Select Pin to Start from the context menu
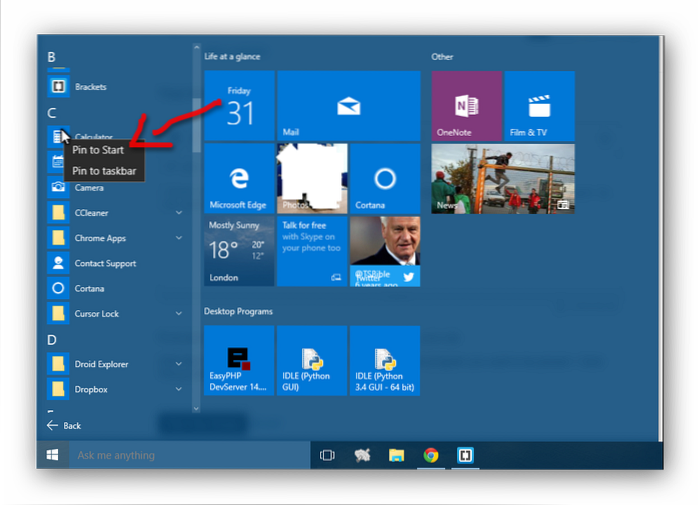 98,150
